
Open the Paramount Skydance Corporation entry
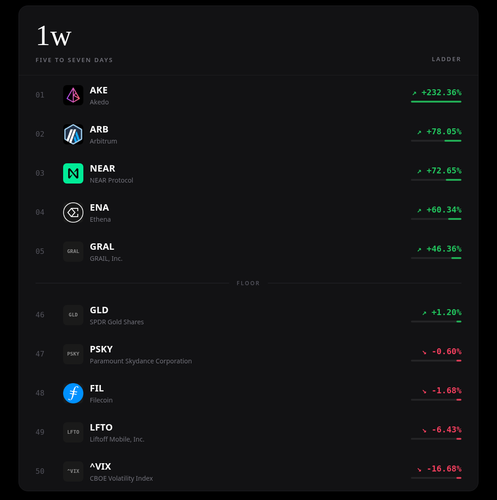pos(248,354)
